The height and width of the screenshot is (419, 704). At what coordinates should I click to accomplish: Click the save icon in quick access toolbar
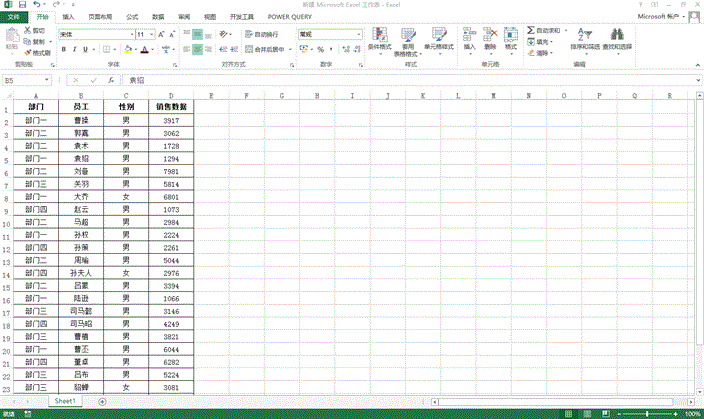(x=22, y=5)
